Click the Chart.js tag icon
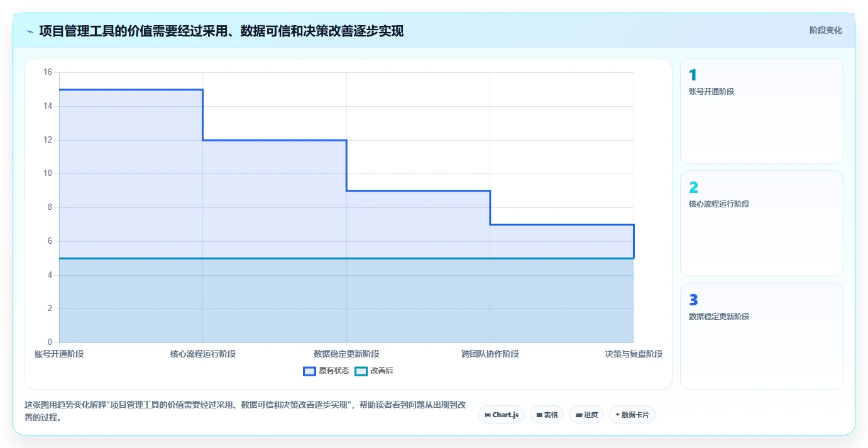The image size is (868, 448). click(488, 415)
